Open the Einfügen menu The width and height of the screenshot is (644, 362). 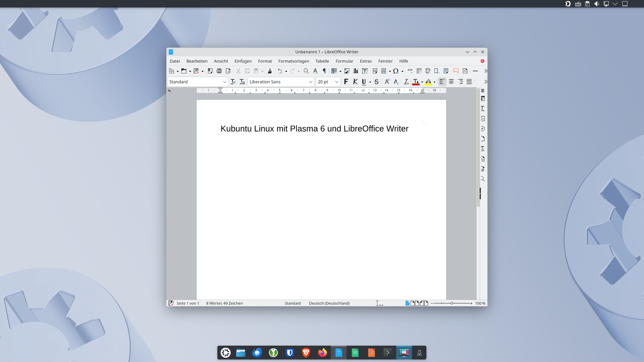pos(243,61)
